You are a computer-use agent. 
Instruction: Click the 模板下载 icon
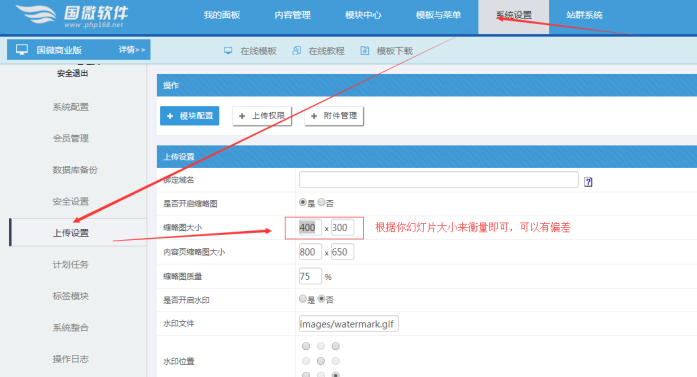(x=365, y=51)
